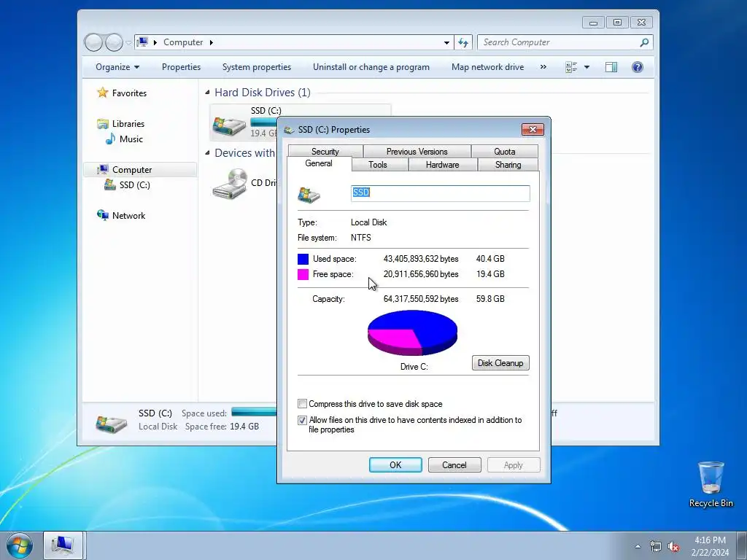
Task: Switch to the Quota tab
Action: click(505, 152)
